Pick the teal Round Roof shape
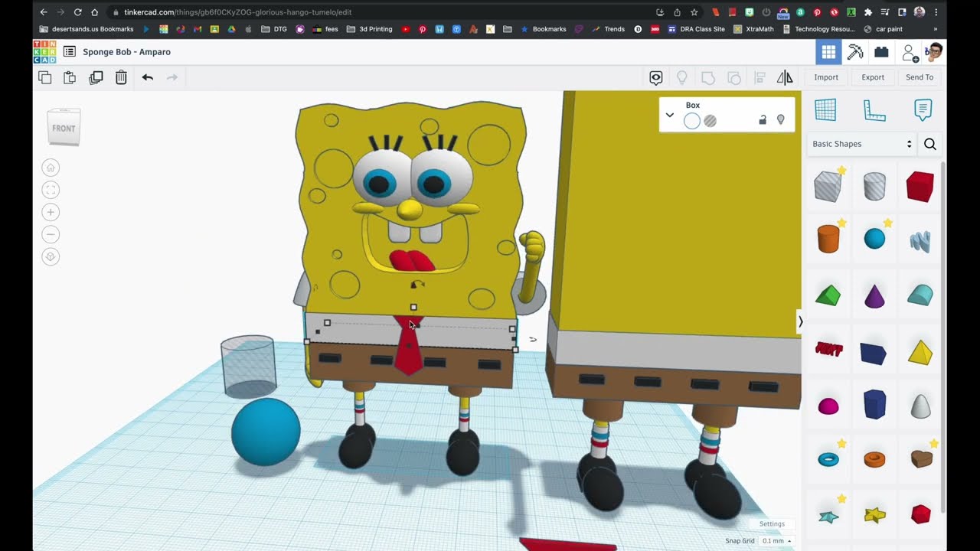Screen dimensions: 980x551 (x=920, y=295)
